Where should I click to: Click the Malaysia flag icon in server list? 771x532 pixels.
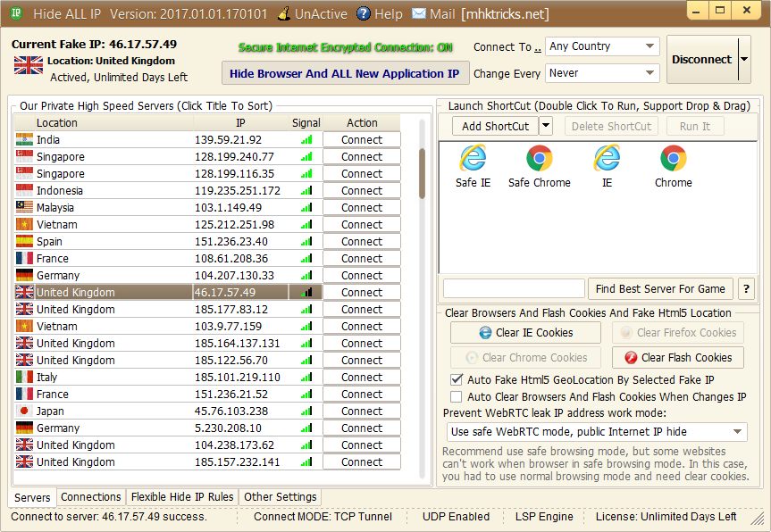24,207
